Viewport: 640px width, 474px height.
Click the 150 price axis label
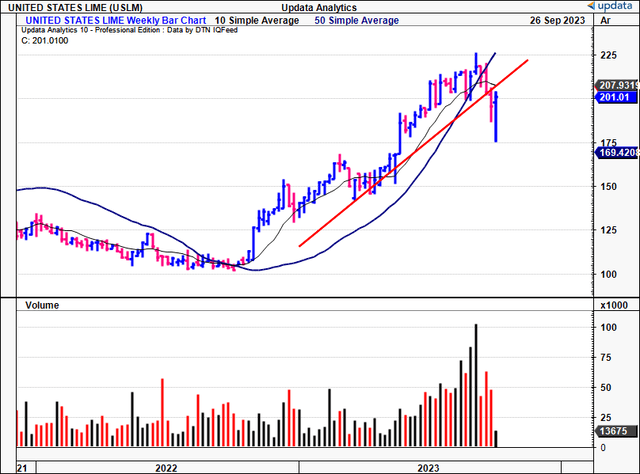point(608,187)
